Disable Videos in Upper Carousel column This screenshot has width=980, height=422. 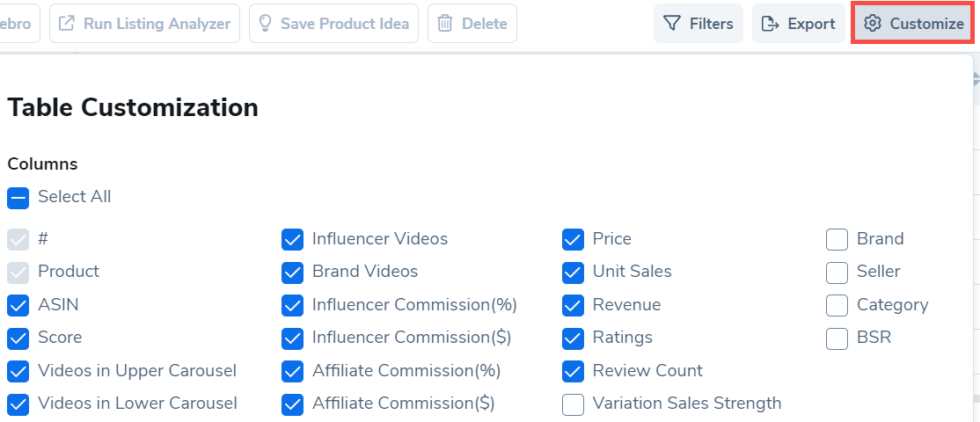tap(18, 371)
